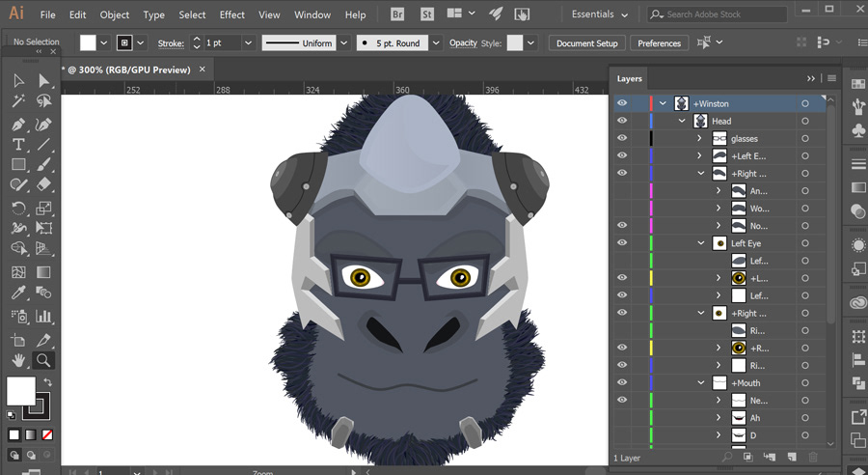Select the Selection tool arrow
The height and width of the screenshot is (475, 868).
[18, 81]
